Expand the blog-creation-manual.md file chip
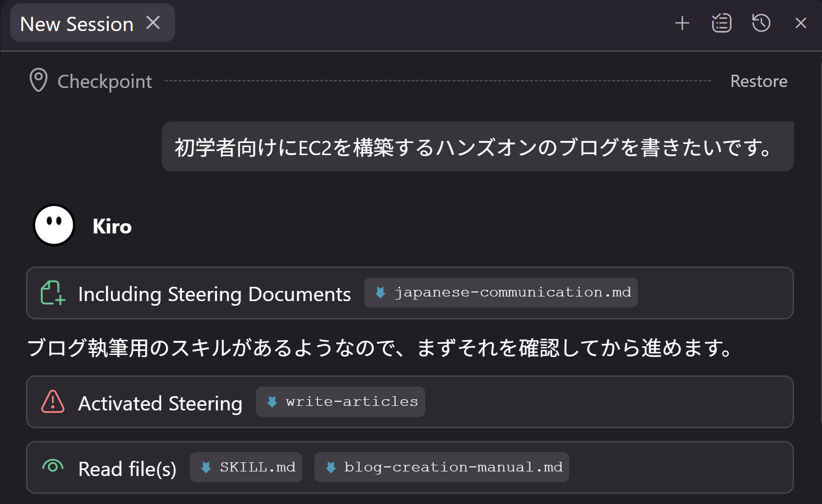Screen dimensions: 822x504 pos(441,467)
